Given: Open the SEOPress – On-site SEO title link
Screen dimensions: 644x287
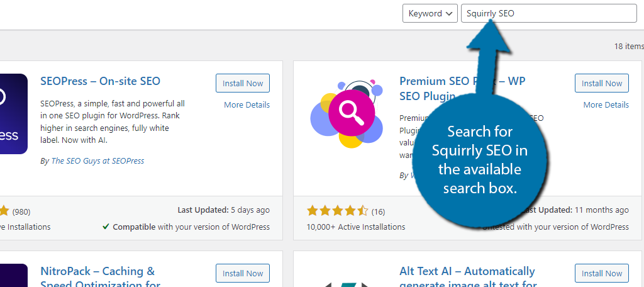Looking at the screenshot, I should click(x=100, y=81).
